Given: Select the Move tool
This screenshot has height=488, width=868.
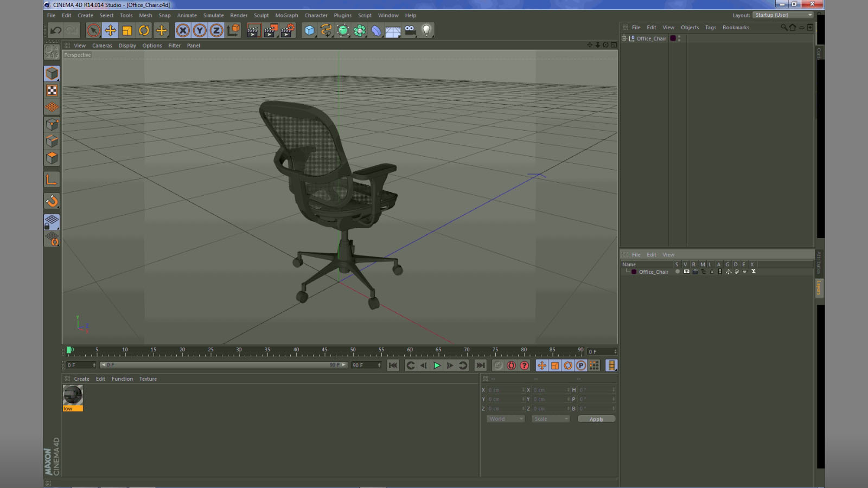Looking at the screenshot, I should pos(110,30).
